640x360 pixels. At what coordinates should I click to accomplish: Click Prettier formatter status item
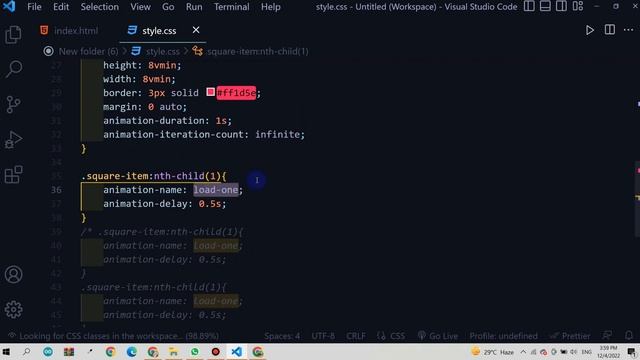tap(570, 336)
